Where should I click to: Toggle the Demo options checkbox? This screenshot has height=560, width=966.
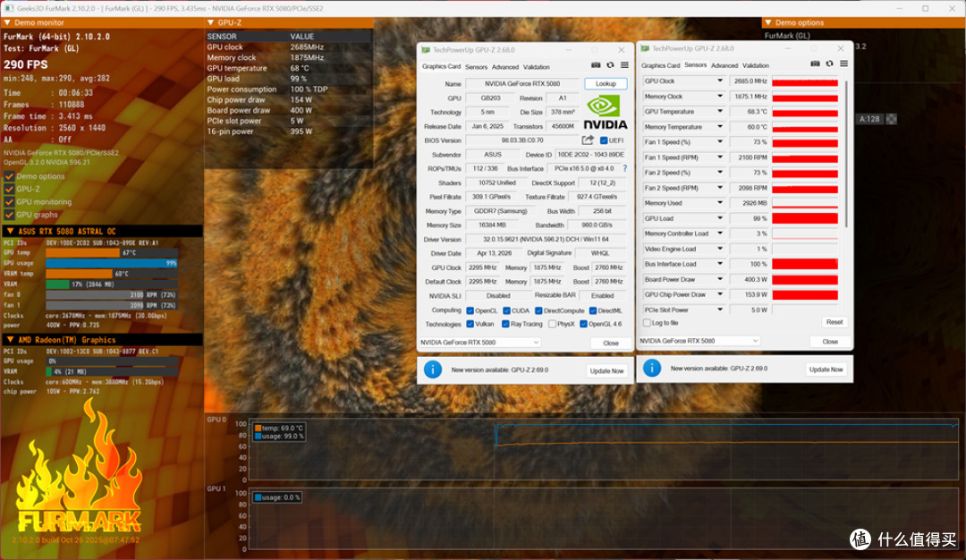click(9, 176)
